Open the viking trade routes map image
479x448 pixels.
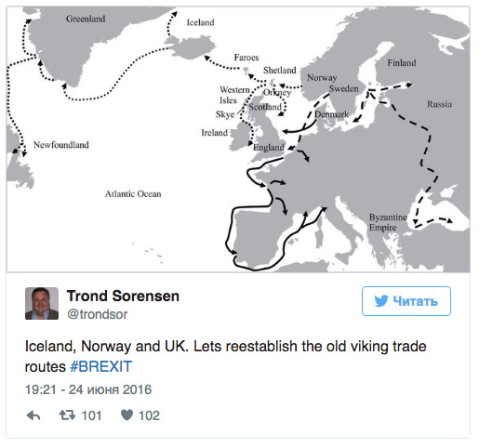tap(238, 139)
